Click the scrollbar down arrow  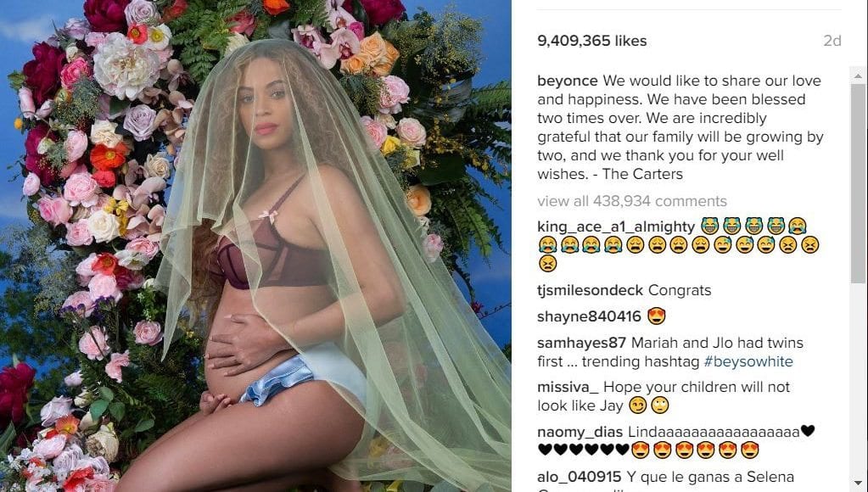858,483
